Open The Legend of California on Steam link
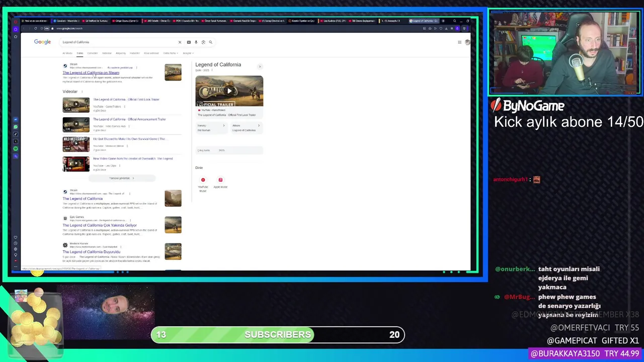The height and width of the screenshot is (362, 644). point(91,72)
